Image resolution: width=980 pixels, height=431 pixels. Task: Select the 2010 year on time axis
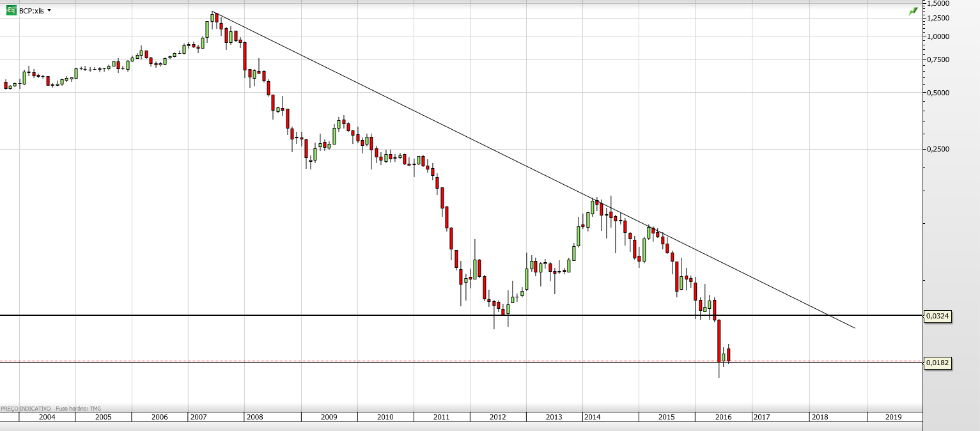tap(385, 417)
